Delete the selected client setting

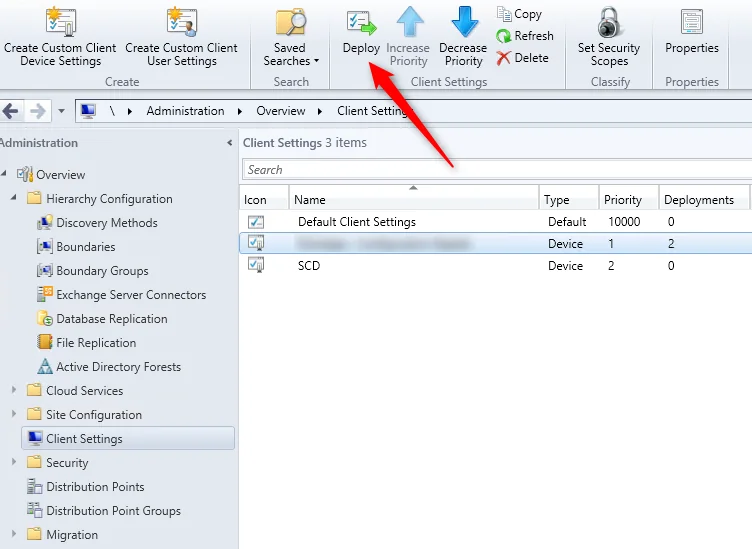pos(522,58)
